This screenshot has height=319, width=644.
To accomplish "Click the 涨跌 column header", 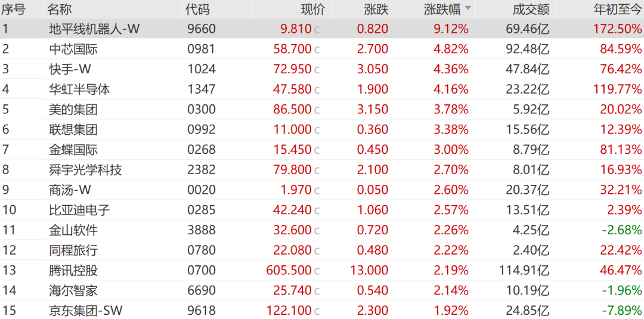I will [x=376, y=8].
